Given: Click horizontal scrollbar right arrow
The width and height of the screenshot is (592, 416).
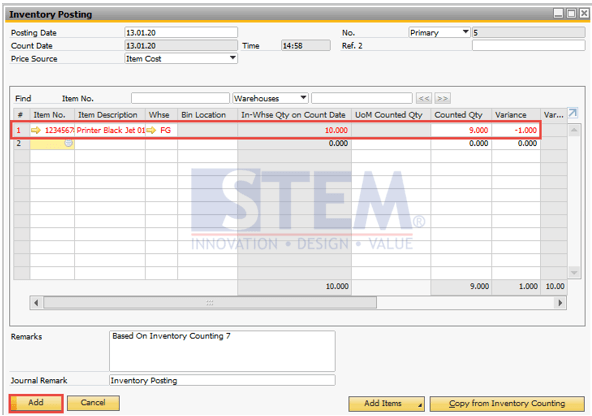Looking at the screenshot, I should point(560,303).
